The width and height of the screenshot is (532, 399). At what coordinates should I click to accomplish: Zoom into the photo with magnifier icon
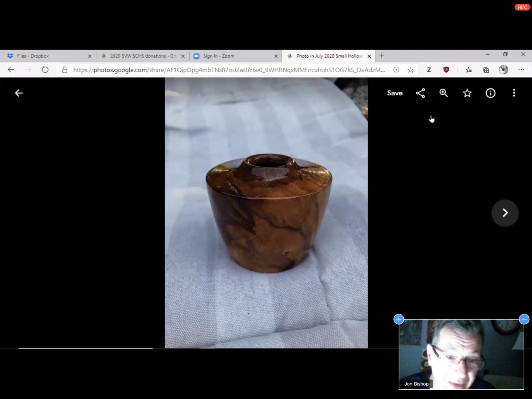[x=444, y=93]
